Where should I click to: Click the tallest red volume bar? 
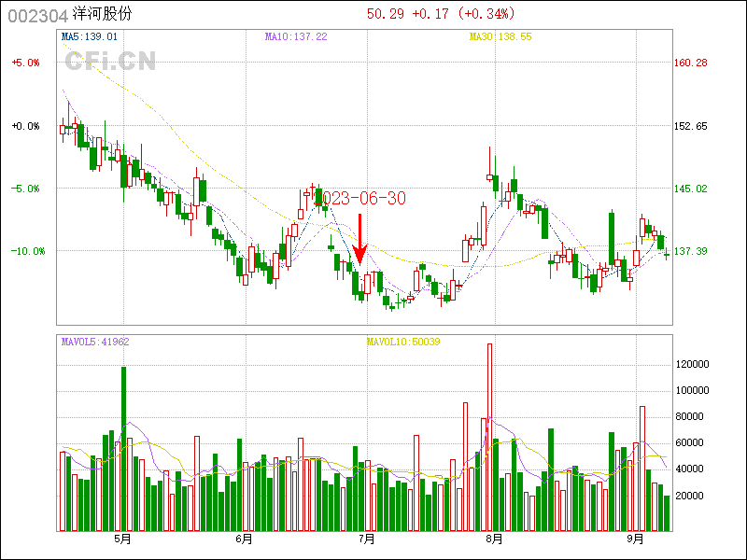pos(489,437)
